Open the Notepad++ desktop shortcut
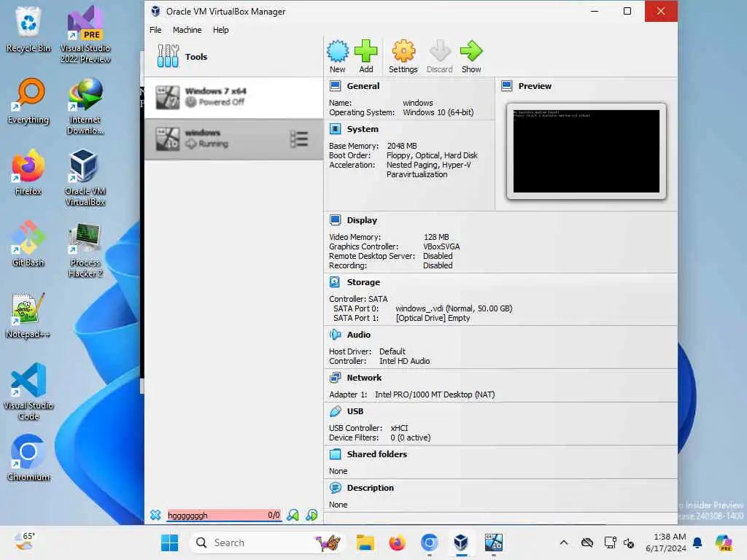This screenshot has width=747, height=560. pyautogui.click(x=28, y=315)
